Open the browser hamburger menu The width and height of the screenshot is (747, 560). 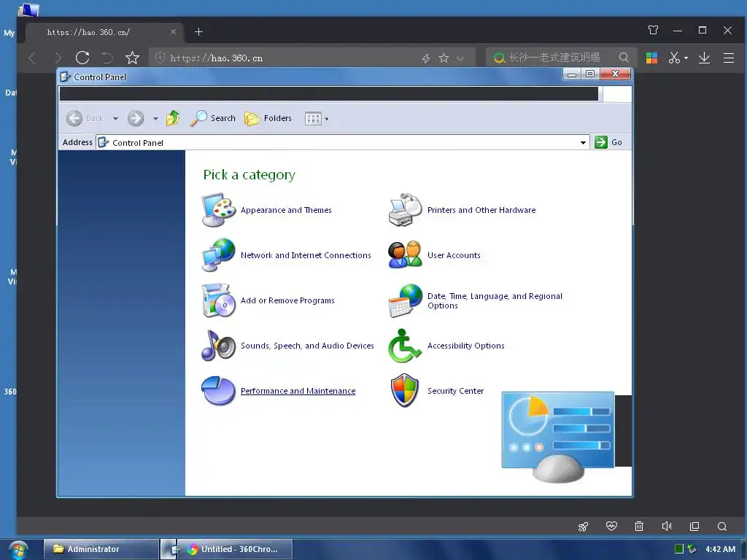tap(729, 58)
